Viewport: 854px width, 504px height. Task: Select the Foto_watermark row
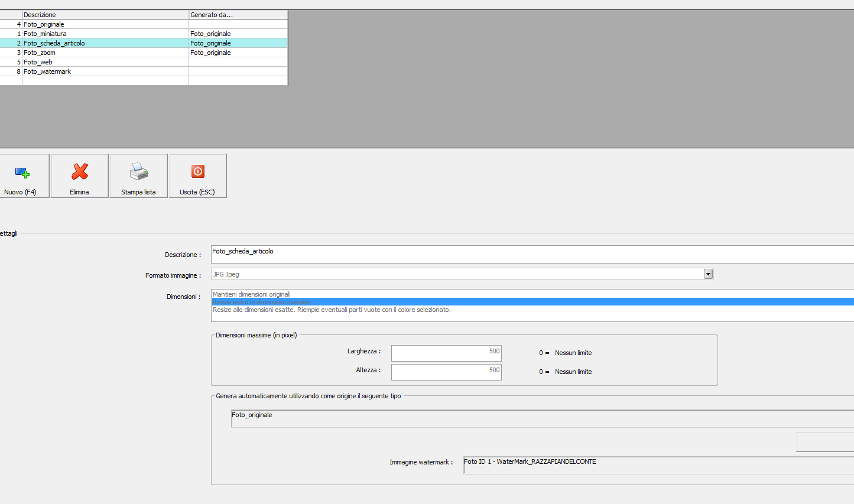click(x=144, y=71)
